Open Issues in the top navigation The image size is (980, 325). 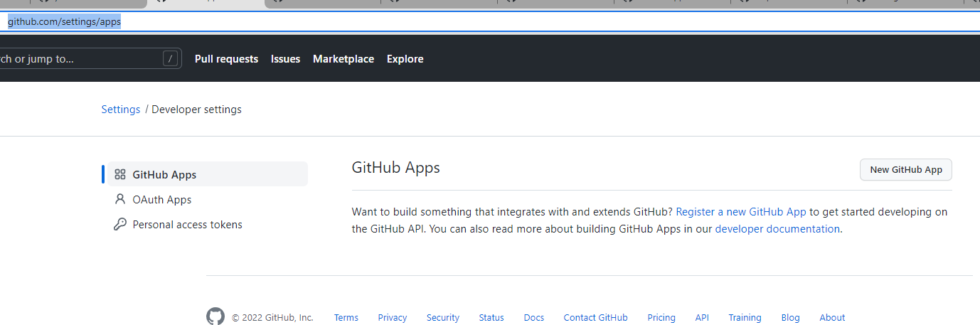(285, 59)
